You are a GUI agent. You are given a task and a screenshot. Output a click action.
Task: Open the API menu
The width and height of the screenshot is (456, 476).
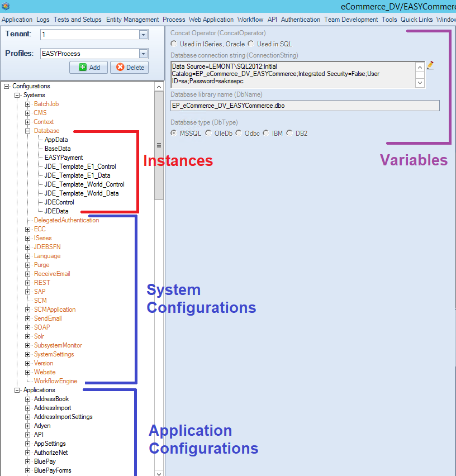click(272, 20)
